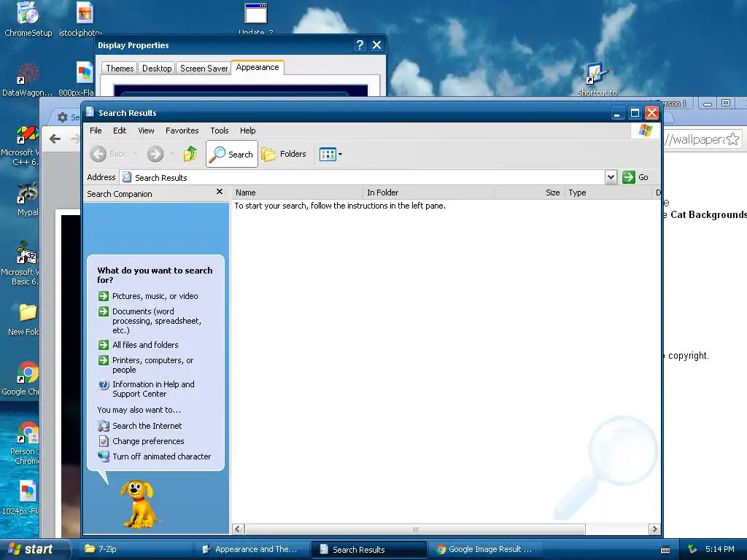Viewport: 747px width, 560px height.
Task: Close the Display Properties dialog
Action: pyautogui.click(x=376, y=45)
